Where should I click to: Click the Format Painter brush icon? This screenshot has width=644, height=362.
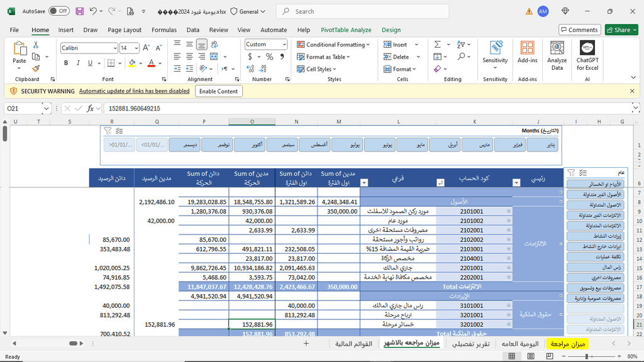point(36,68)
